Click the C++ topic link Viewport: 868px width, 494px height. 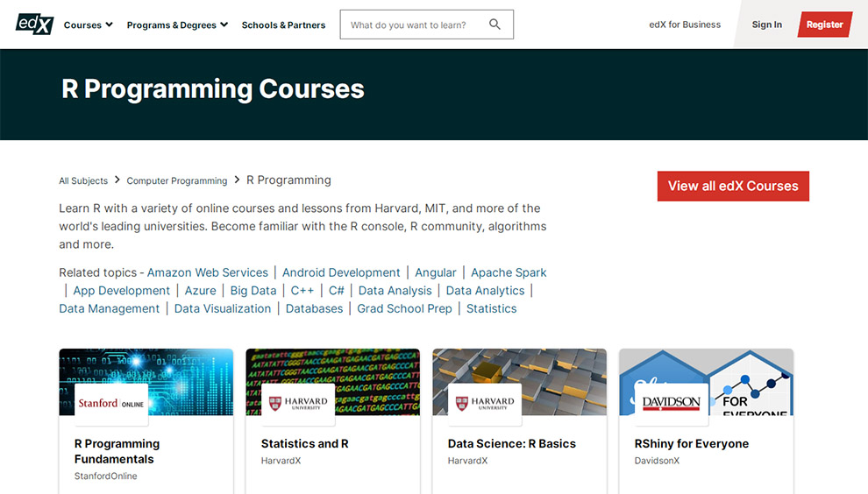302,291
